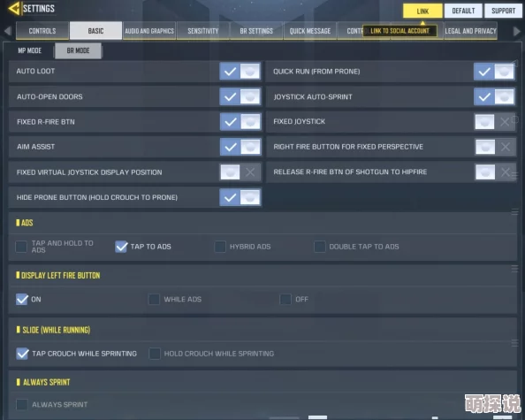Click the yellow Link button
This screenshot has height=420, width=525.
(422, 11)
